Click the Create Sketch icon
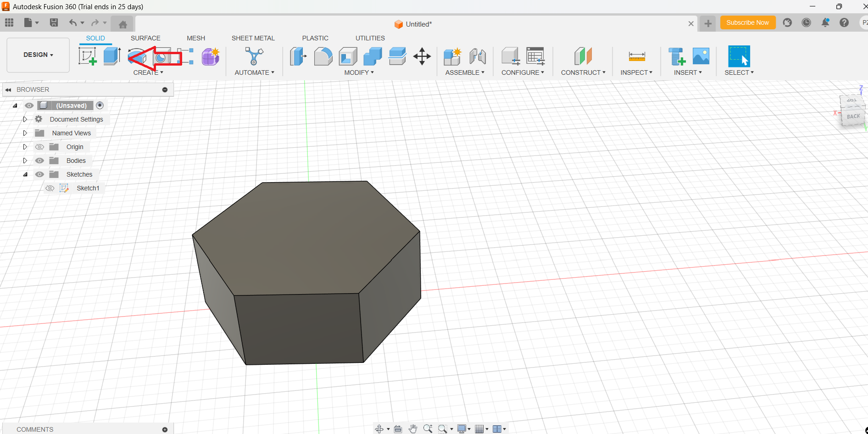Viewport: 868px width, 434px height. point(87,56)
